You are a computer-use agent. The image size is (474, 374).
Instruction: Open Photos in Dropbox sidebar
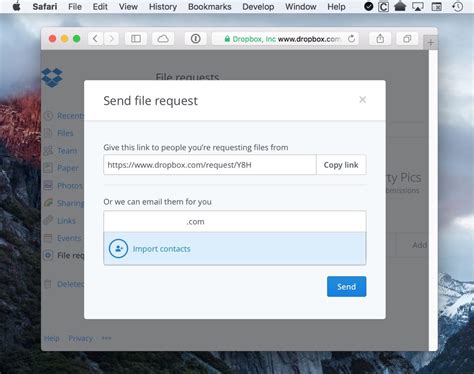[x=70, y=186]
